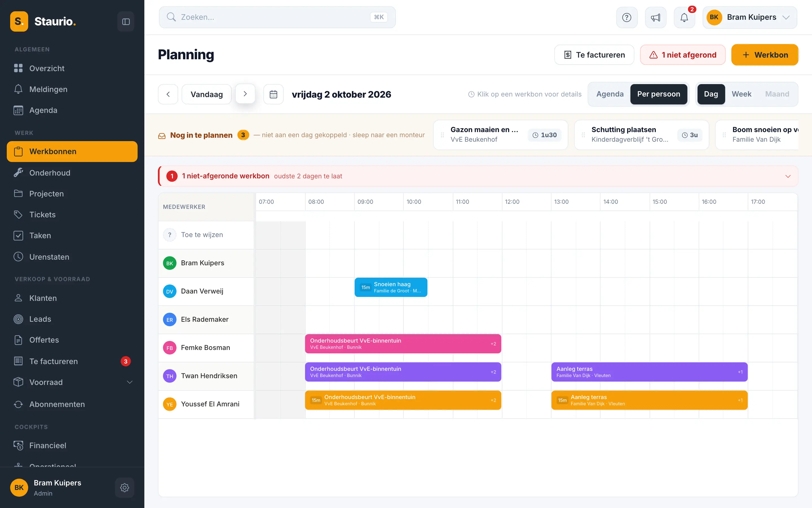Image resolution: width=812 pixels, height=508 pixels.
Task: Open Klanten menu item
Action: [x=72, y=298]
